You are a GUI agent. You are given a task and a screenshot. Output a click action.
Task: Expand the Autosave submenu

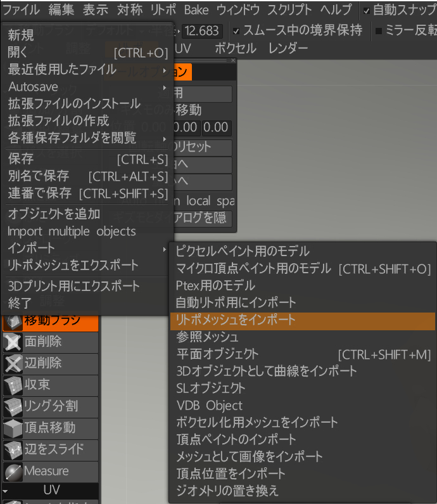pos(87,87)
